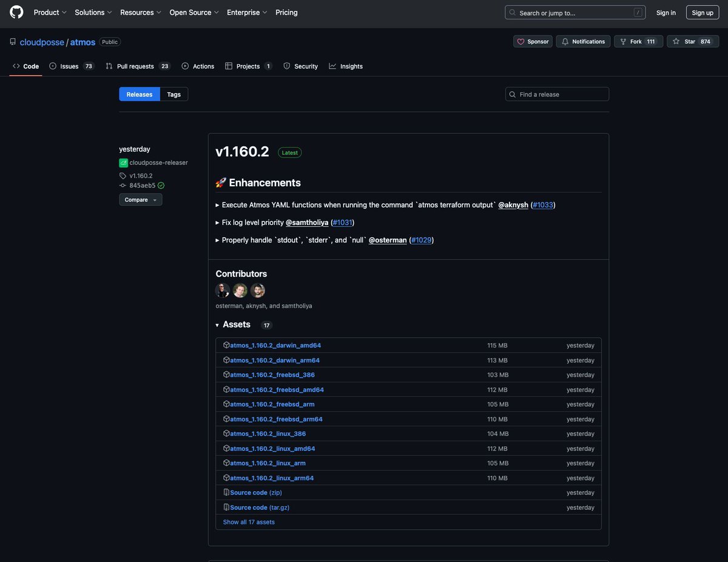Click the verified checkmark next to 845aeb5
This screenshot has height=562, width=728.
pyautogui.click(x=161, y=186)
